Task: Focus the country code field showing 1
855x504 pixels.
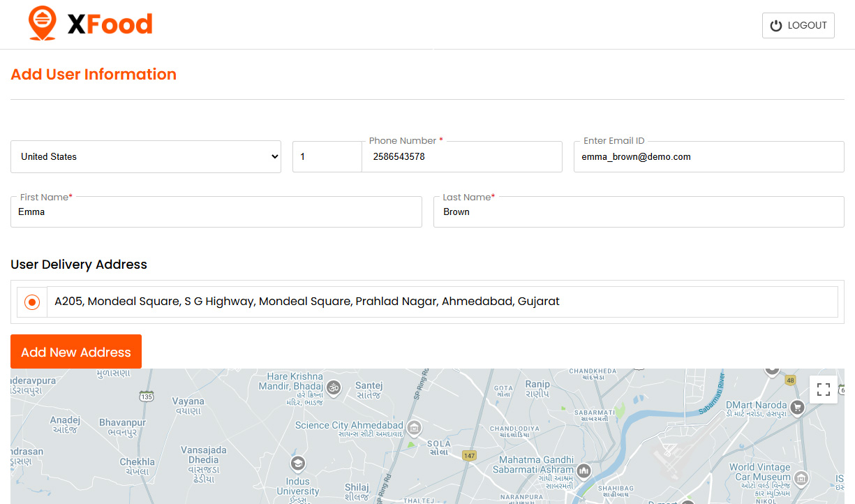Action: coord(327,157)
